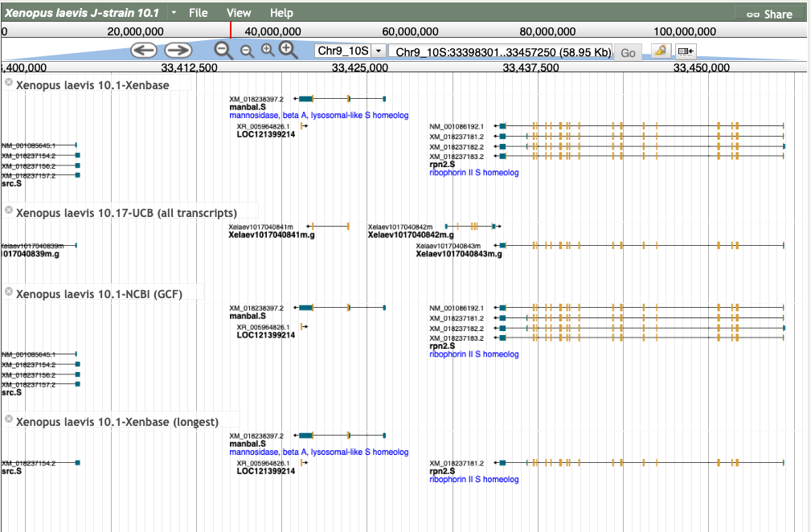
Task: Close the Xenopus laevis 10.1-Xenbase track
Action: [9, 83]
